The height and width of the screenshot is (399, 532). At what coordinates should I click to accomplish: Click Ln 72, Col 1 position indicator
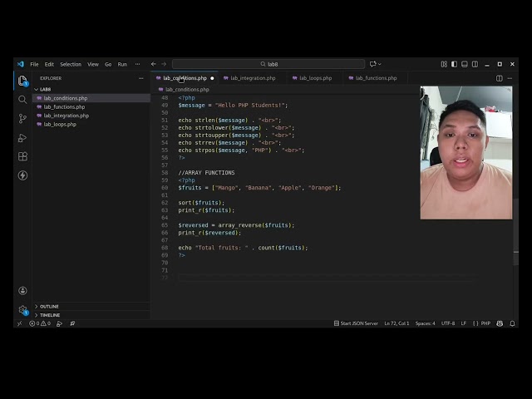click(x=397, y=323)
